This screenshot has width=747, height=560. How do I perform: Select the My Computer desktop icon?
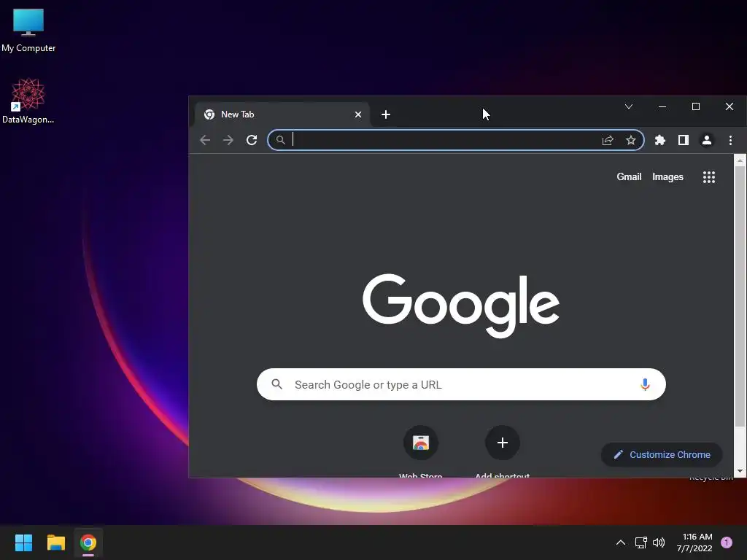[x=28, y=30]
